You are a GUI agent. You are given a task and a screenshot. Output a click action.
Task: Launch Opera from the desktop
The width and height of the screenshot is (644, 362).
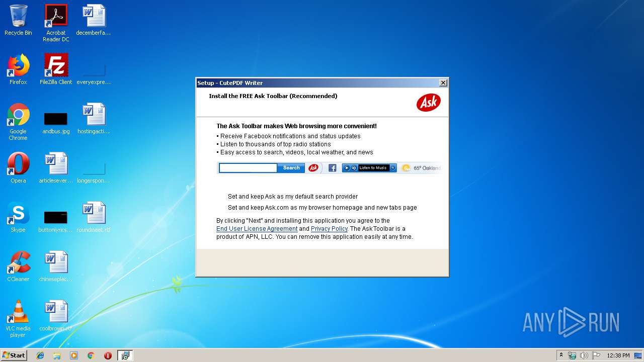coord(18,168)
